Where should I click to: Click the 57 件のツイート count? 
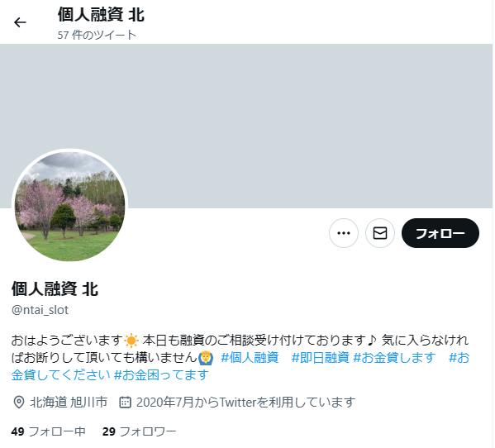click(x=97, y=35)
